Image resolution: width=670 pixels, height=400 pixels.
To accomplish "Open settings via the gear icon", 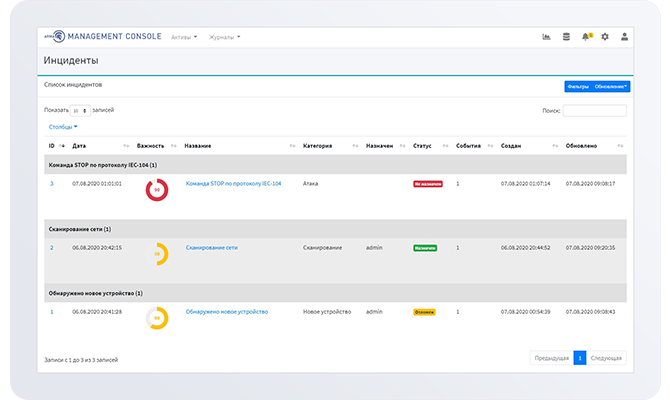I will coord(604,37).
